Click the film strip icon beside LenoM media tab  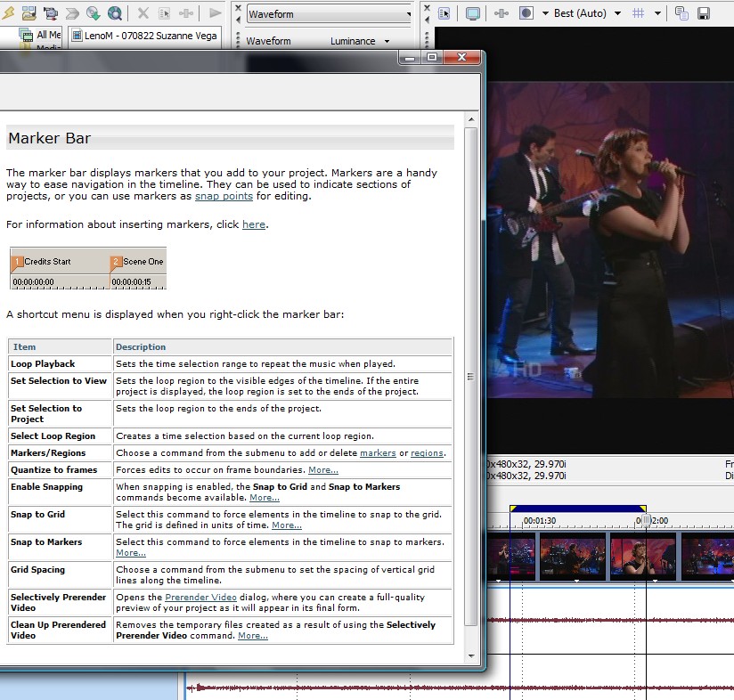(x=77, y=36)
